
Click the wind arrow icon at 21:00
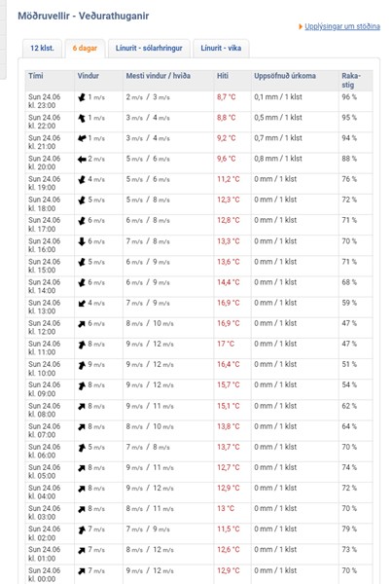pos(82,138)
